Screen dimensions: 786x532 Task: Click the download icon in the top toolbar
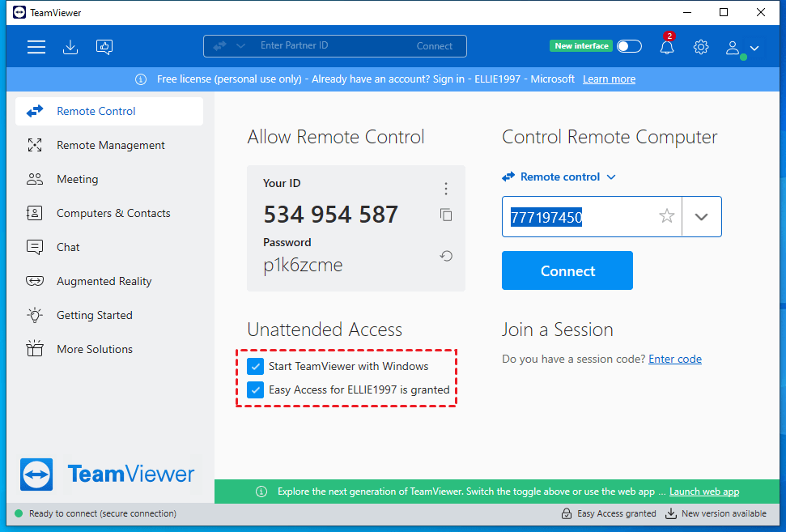coord(70,47)
